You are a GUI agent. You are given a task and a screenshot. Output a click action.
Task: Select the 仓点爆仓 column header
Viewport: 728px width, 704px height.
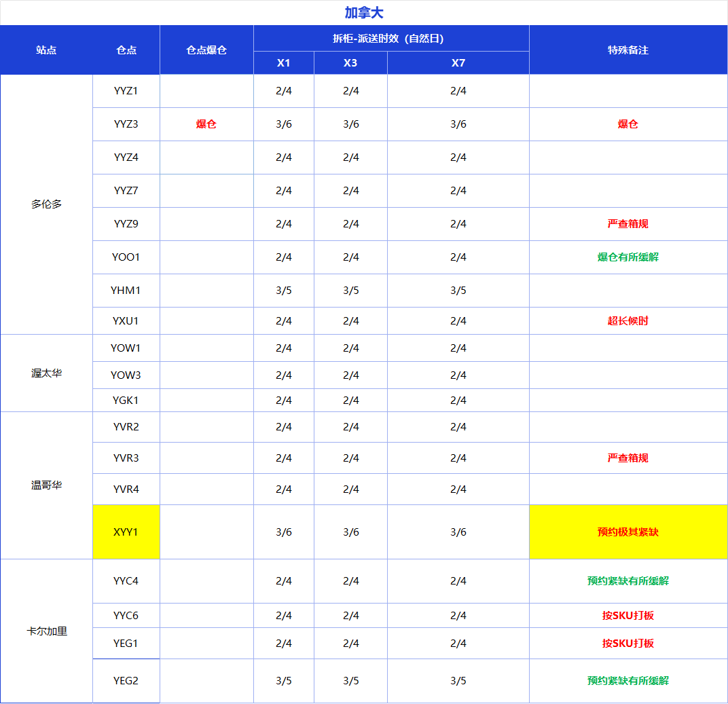206,50
